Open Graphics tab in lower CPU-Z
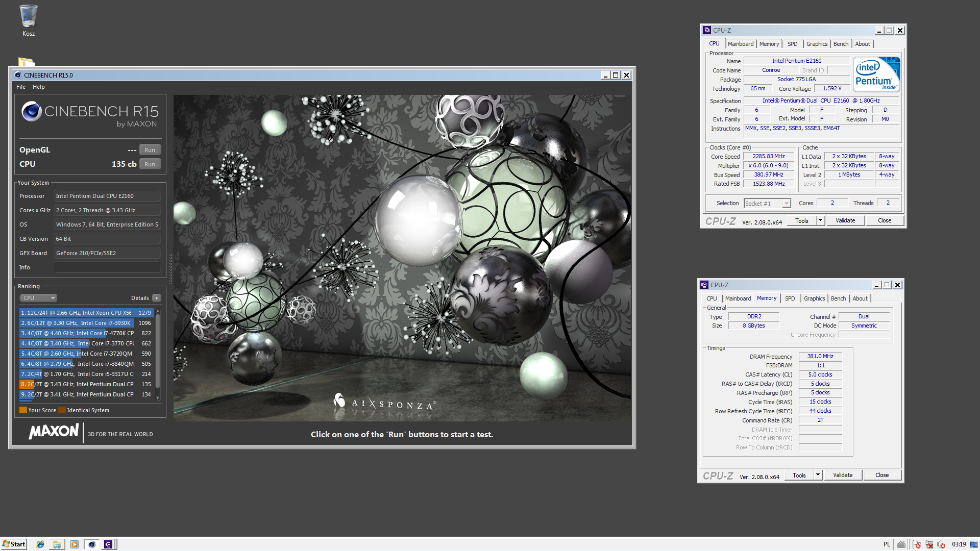Image resolution: width=980 pixels, height=551 pixels. point(814,298)
